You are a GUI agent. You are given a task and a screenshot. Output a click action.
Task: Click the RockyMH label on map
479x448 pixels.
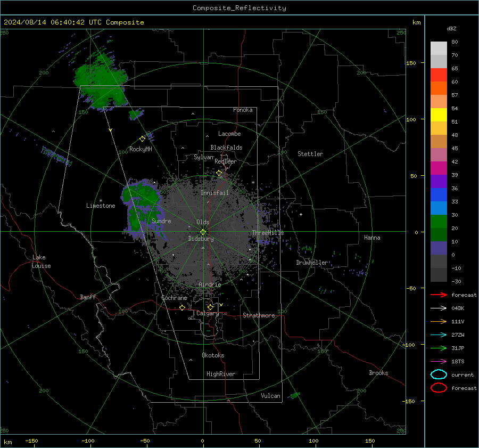(x=141, y=149)
